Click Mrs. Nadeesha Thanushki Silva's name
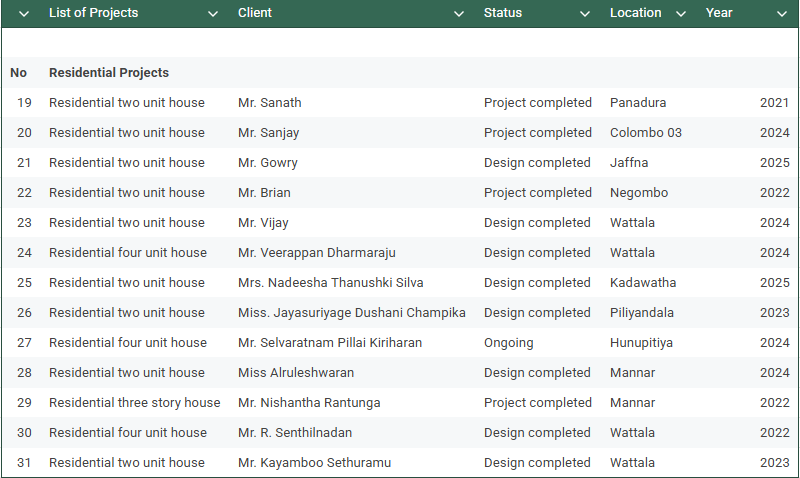800x478 pixels. coord(330,283)
